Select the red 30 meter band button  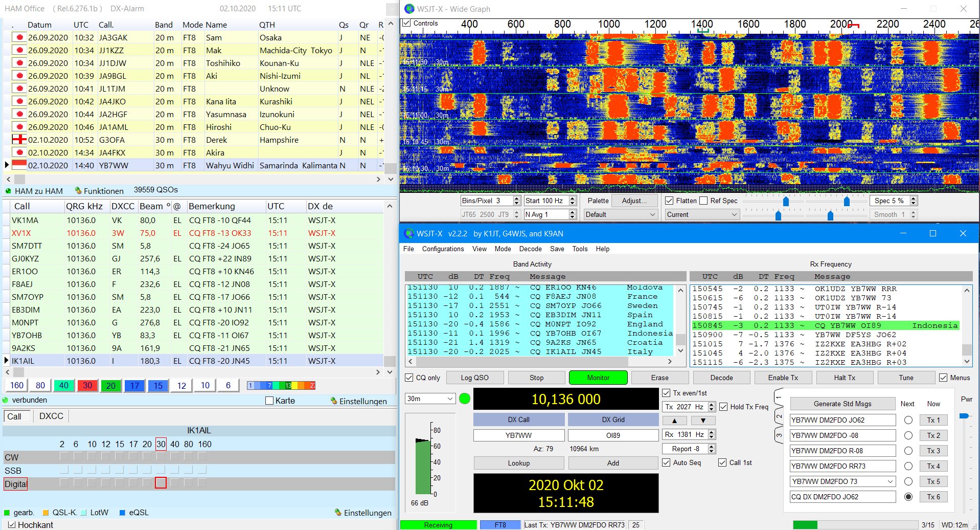[x=87, y=385]
